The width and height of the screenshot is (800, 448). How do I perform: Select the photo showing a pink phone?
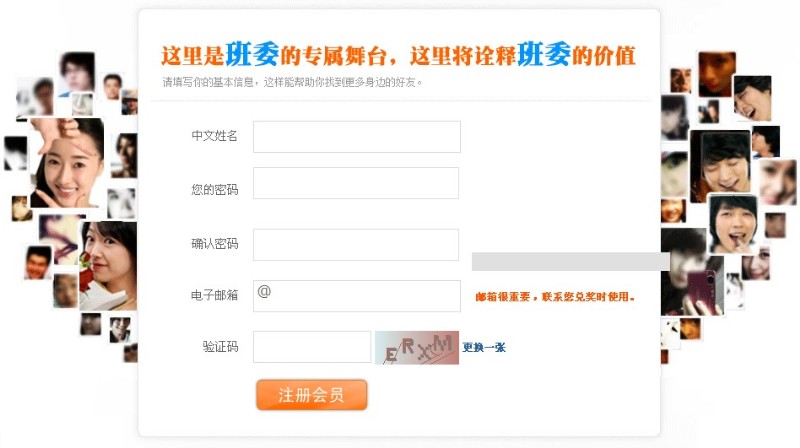[692, 271]
